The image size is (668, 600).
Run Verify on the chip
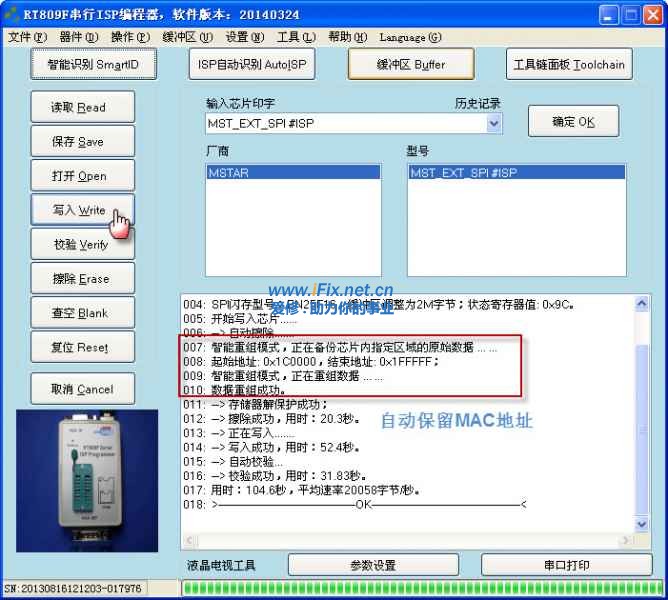(x=80, y=245)
